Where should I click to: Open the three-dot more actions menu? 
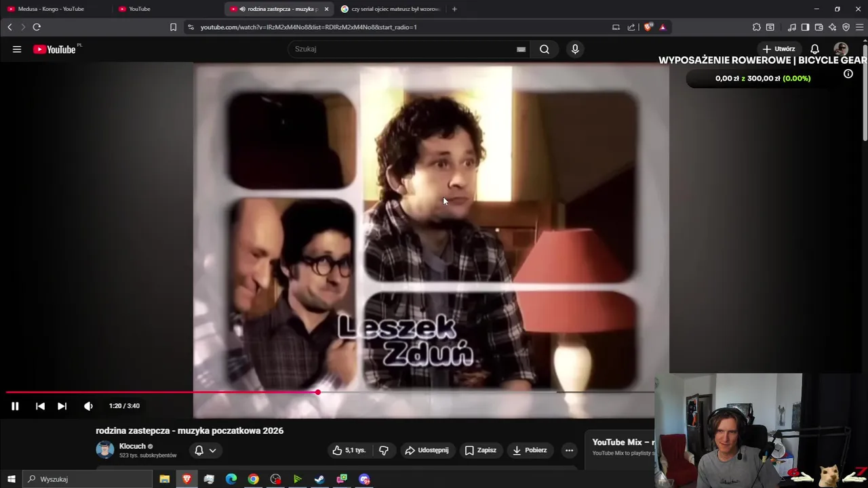pos(569,450)
